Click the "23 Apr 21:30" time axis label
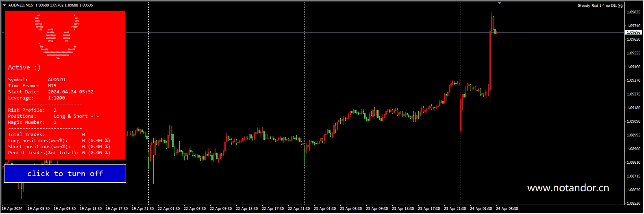This screenshot has height=214, width=644. (455, 209)
